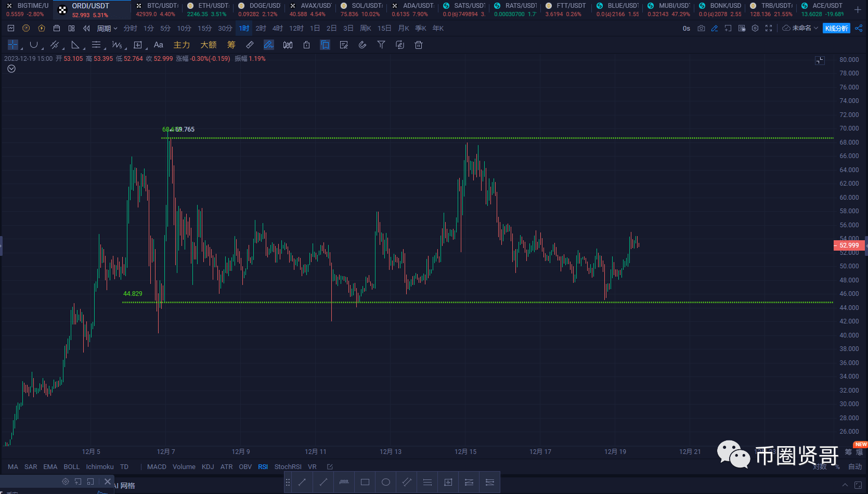
Task: Click the rewind double-arrow icon
Action: (x=86, y=28)
